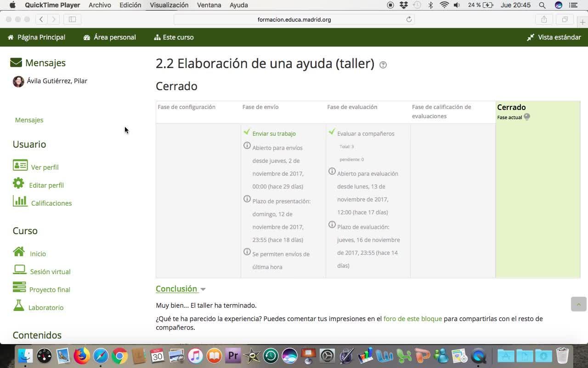Open Área personal in the navbar
The width and height of the screenshot is (588, 368).
click(110, 37)
